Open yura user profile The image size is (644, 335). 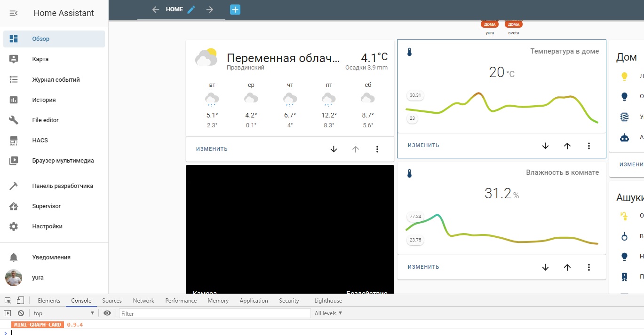click(x=54, y=277)
